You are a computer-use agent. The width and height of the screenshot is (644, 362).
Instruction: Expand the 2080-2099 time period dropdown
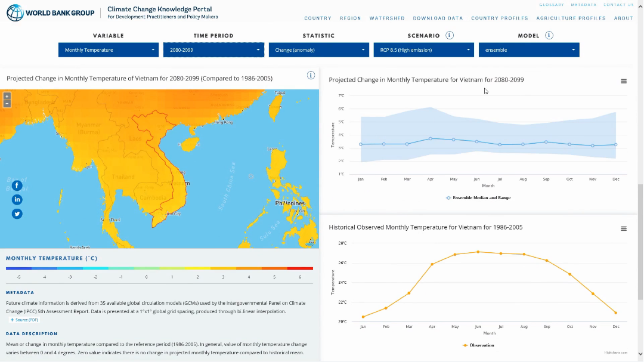(x=213, y=50)
